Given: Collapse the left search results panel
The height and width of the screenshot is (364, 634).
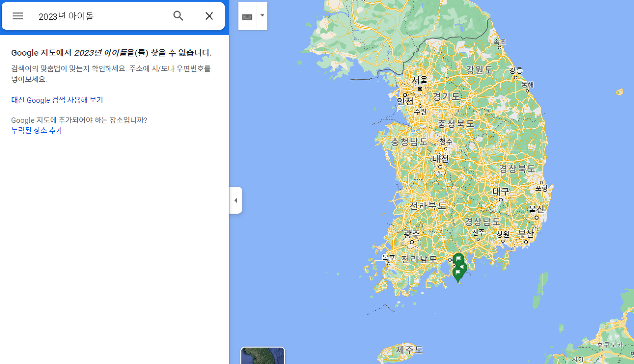Looking at the screenshot, I should coord(236,200).
